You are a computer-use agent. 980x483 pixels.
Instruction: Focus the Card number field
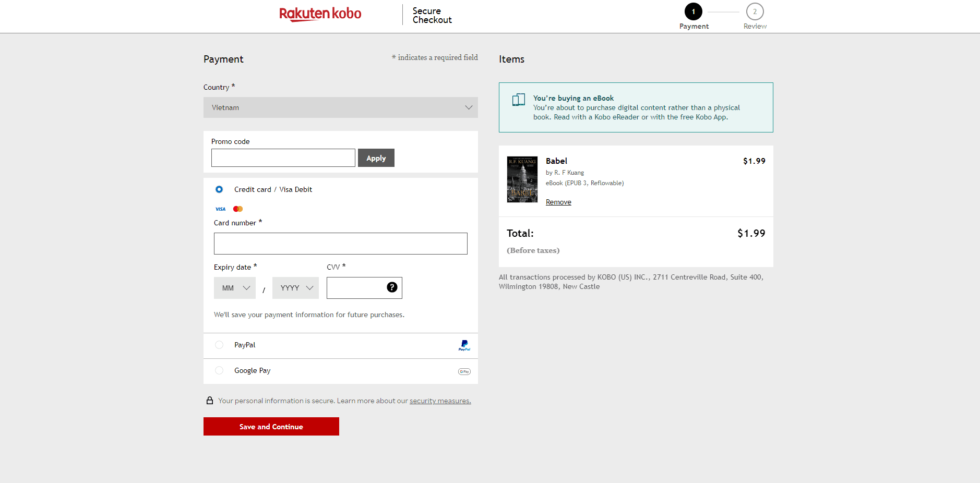pos(341,244)
